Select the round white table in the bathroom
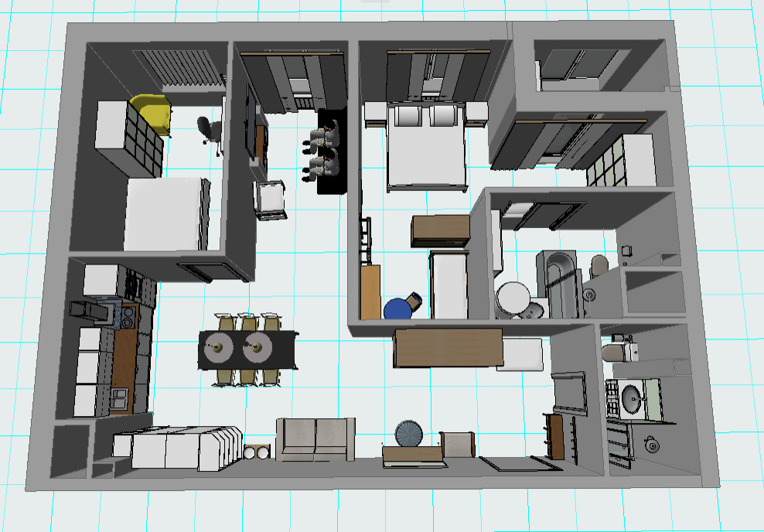764x532 pixels. [x=512, y=298]
